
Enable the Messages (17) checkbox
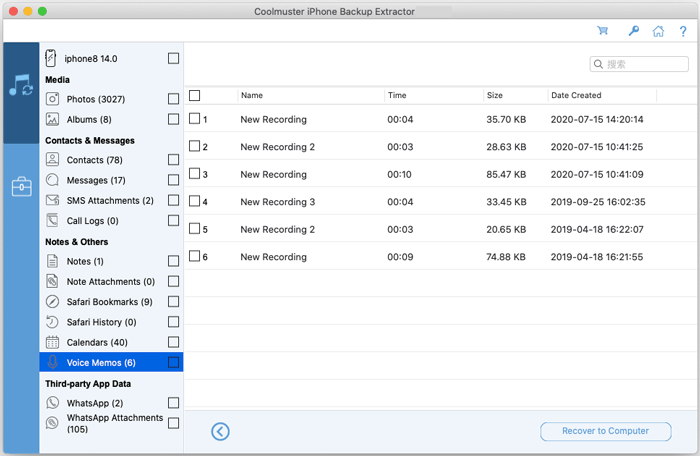pyautogui.click(x=173, y=180)
